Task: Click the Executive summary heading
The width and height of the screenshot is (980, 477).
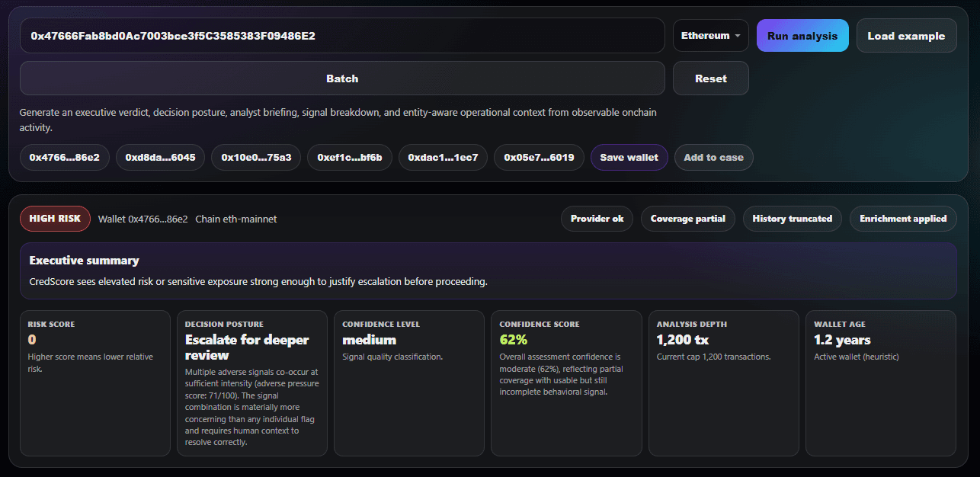Action: pos(84,261)
